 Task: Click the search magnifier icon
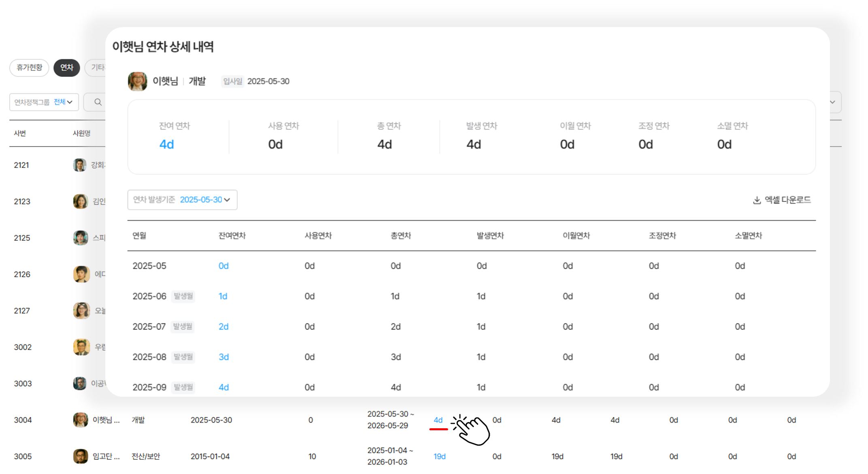click(98, 102)
